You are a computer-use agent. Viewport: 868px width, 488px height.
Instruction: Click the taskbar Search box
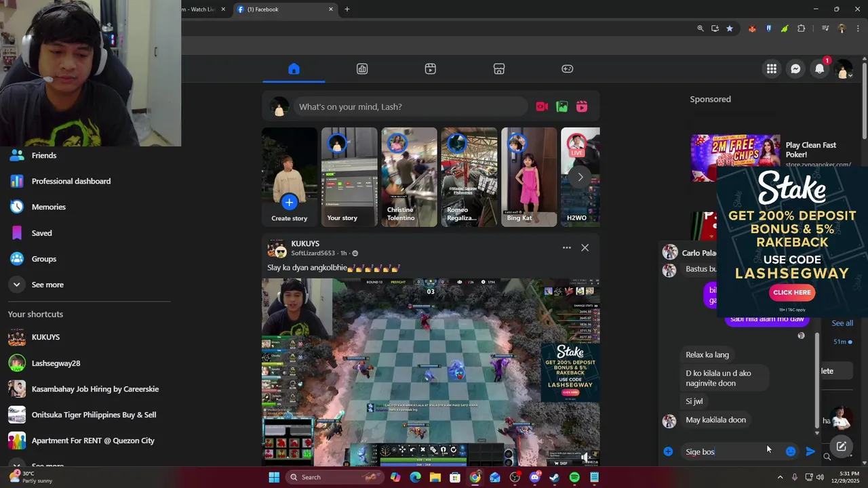pos(335,477)
